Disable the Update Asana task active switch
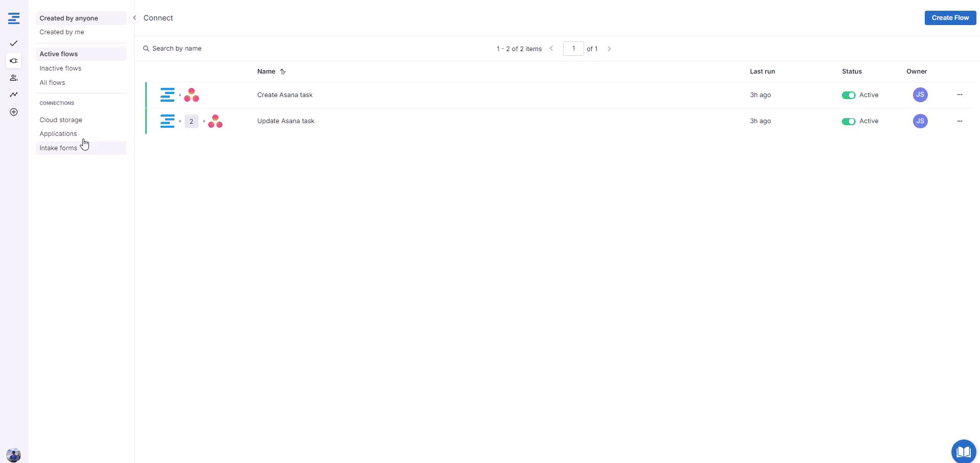Image resolution: width=980 pixels, height=463 pixels. click(849, 122)
